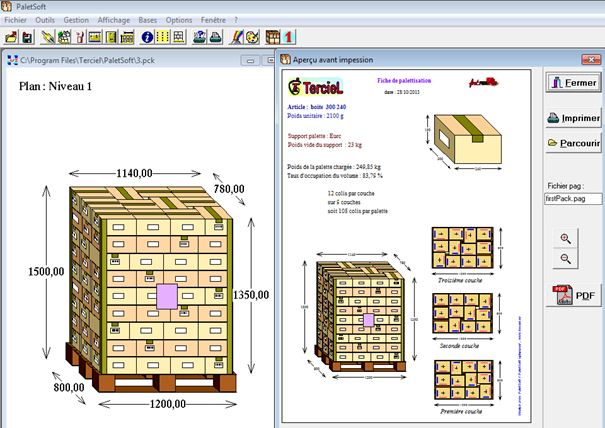Open info via blue 'i' icon
The height and width of the screenshot is (428, 605).
(x=147, y=37)
